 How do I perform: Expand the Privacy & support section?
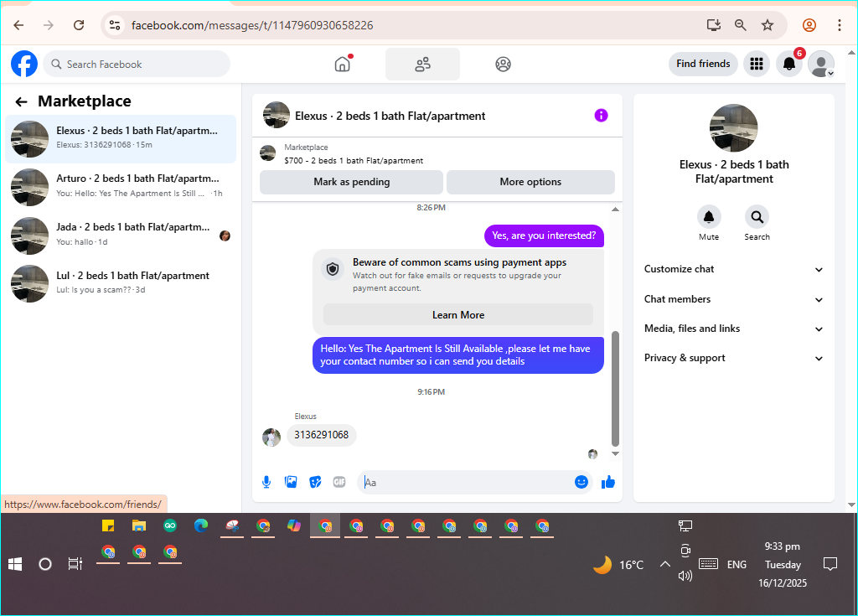click(x=733, y=358)
